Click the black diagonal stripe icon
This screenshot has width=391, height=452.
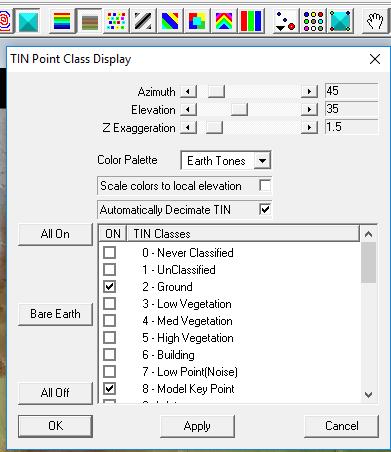coord(143,21)
